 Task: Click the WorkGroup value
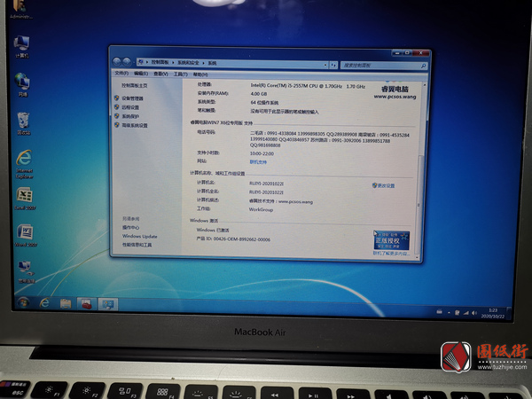pos(261,209)
